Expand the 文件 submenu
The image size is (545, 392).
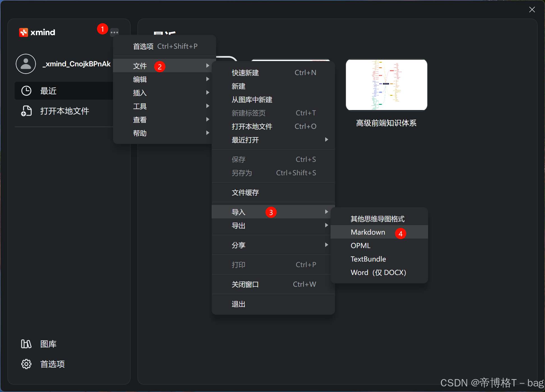pos(140,66)
